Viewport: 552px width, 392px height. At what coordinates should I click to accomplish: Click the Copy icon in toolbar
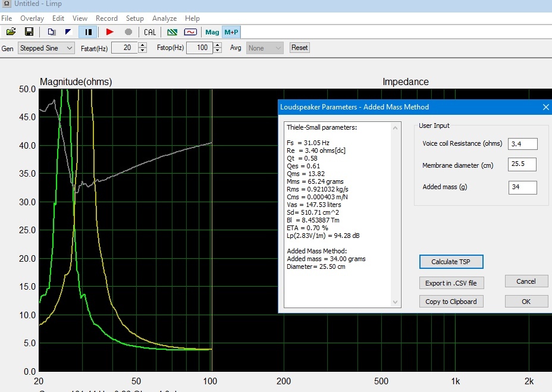tap(52, 32)
